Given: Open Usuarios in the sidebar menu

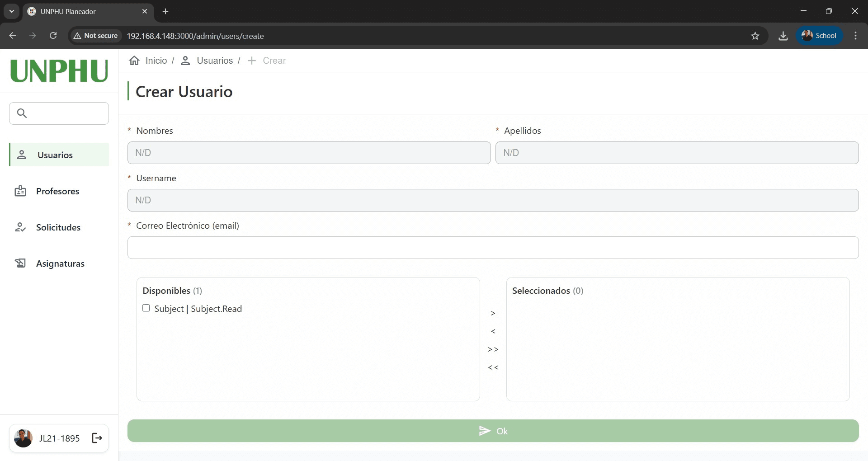Looking at the screenshot, I should pyautogui.click(x=59, y=155).
